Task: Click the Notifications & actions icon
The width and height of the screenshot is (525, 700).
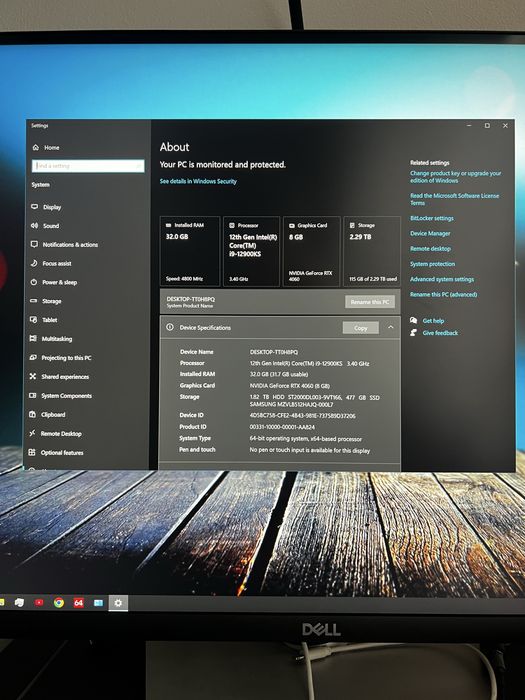Action: coord(34,244)
